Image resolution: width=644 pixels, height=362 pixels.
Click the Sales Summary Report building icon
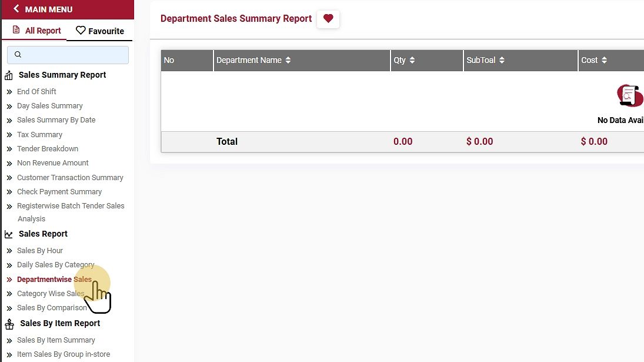tap(9, 75)
